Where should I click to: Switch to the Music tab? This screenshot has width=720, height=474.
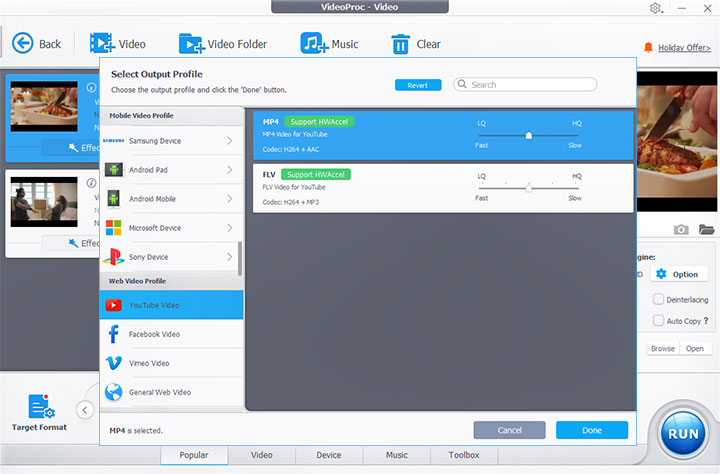coord(397,455)
